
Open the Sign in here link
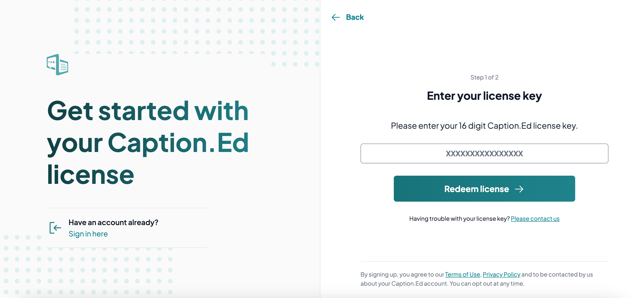[88, 234]
